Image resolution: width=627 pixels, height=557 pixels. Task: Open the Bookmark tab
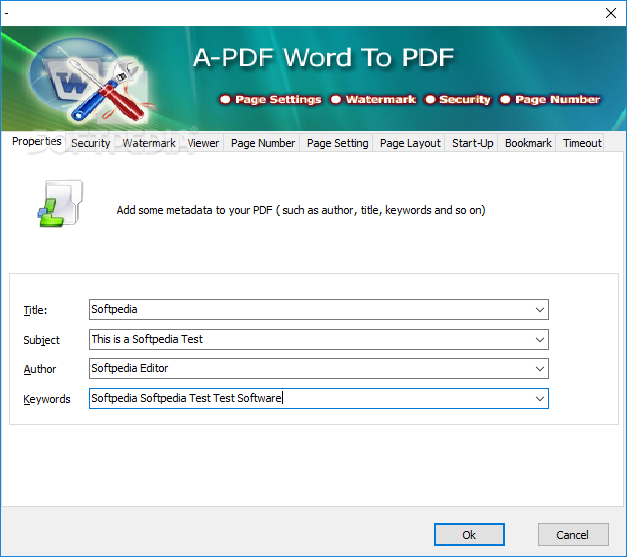click(528, 143)
